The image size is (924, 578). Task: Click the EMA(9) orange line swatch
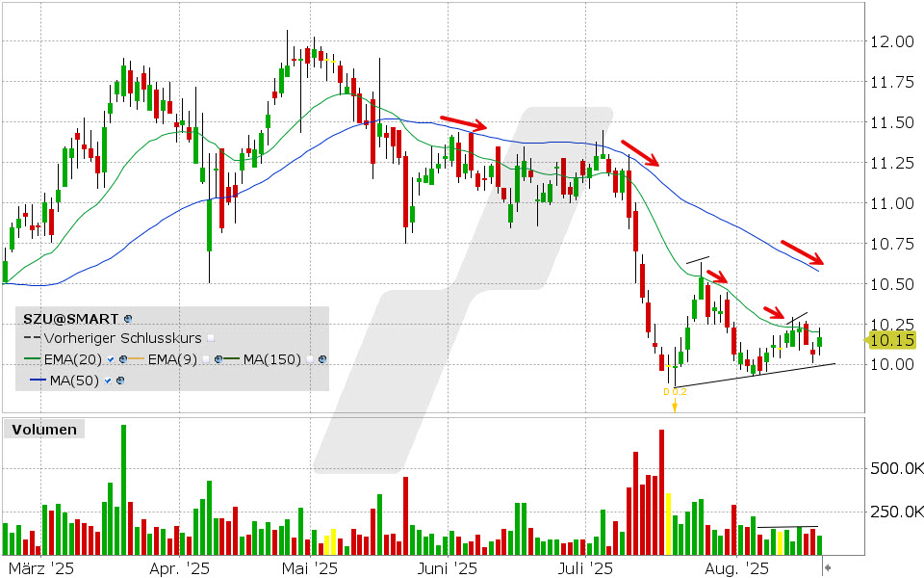pyautogui.click(x=136, y=358)
